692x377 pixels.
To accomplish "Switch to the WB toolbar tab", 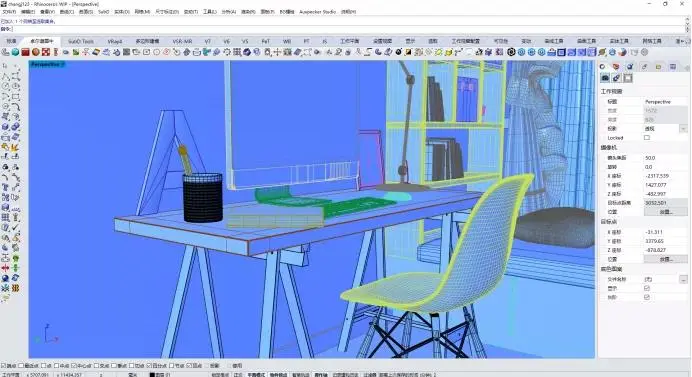I will coord(287,41).
